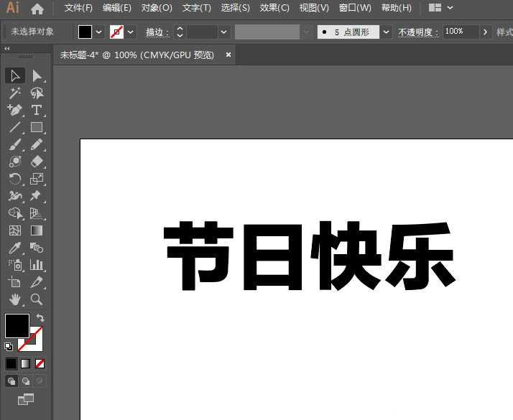Viewport: 513px width, 420px height.
Task: Open the 效果(C) menu
Action: [x=274, y=8]
